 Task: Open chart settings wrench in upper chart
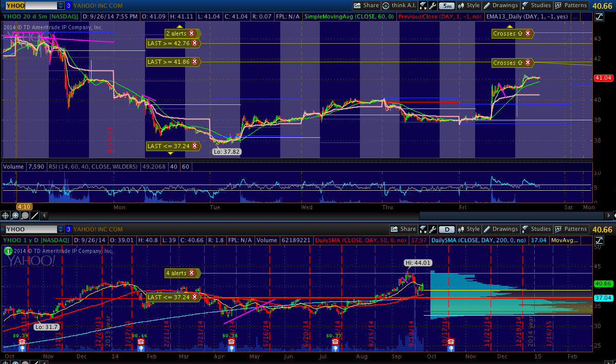click(x=433, y=6)
